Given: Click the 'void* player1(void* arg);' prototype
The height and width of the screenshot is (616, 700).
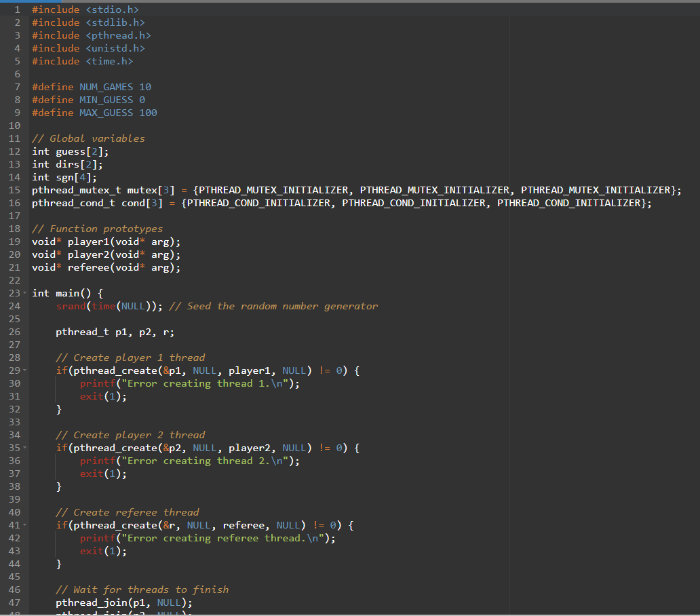Looking at the screenshot, I should (x=106, y=242).
